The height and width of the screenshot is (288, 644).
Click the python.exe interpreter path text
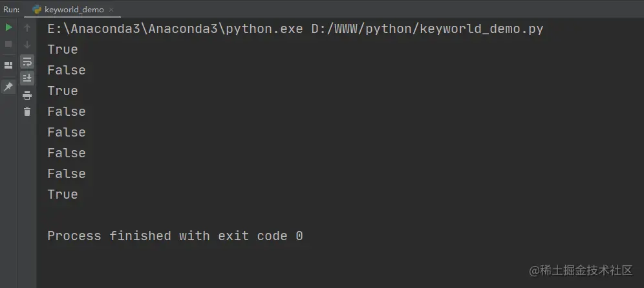[x=175, y=28]
